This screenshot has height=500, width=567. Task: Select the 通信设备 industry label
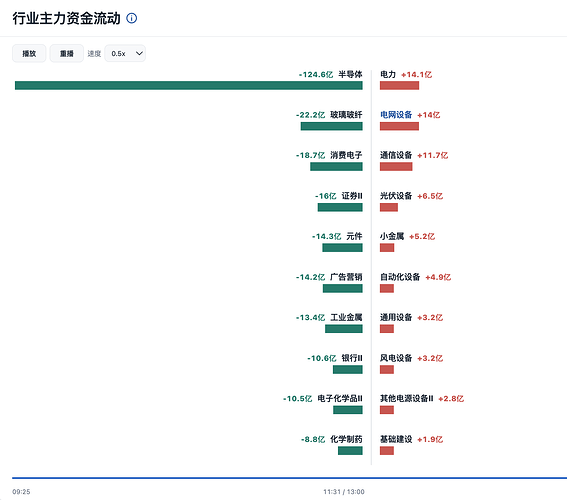(x=396, y=155)
